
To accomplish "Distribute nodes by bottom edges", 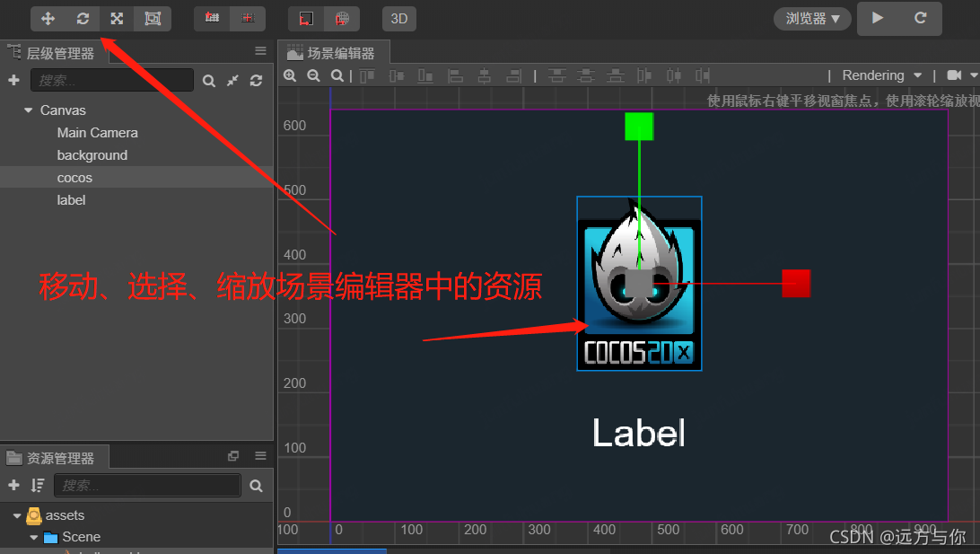I will click(x=616, y=75).
